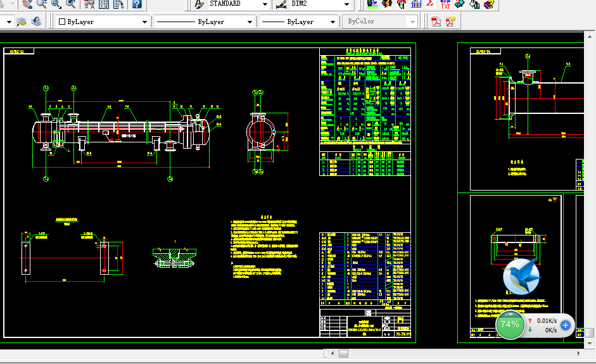
Task: Click the blue plus button on speed widget
Action: (566, 326)
